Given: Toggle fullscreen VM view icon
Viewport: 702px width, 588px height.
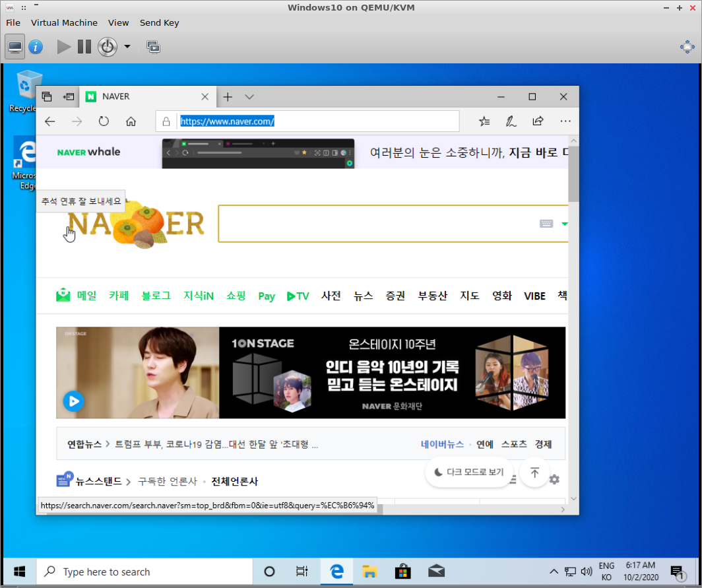Looking at the screenshot, I should coord(687,47).
